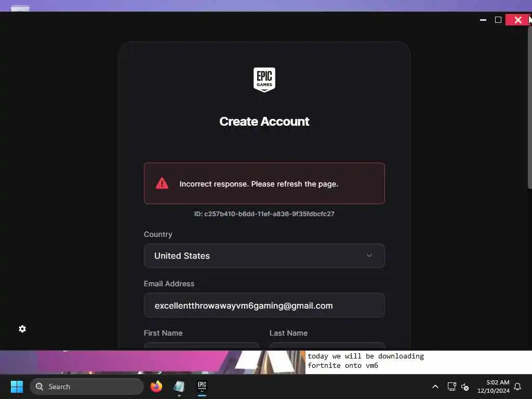Open the settings gear icon
The image size is (532, 399).
pyautogui.click(x=22, y=329)
